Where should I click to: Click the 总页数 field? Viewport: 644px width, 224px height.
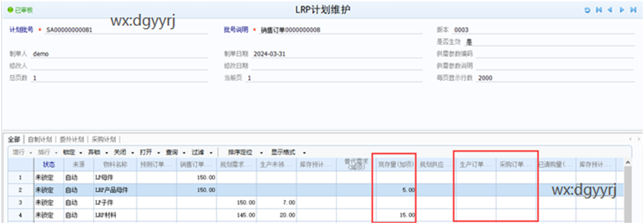[x=119, y=78]
